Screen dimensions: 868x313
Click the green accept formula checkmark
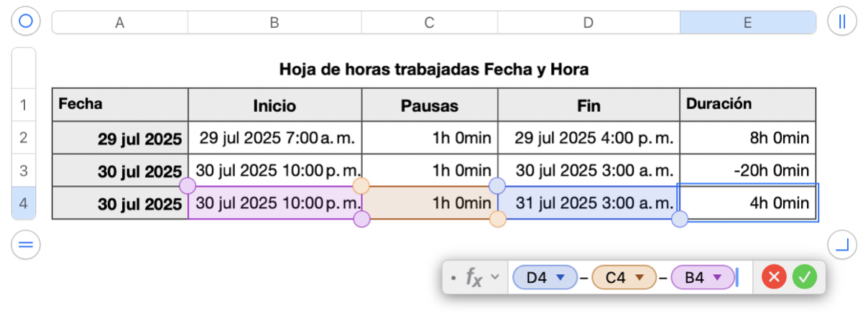coord(805,277)
